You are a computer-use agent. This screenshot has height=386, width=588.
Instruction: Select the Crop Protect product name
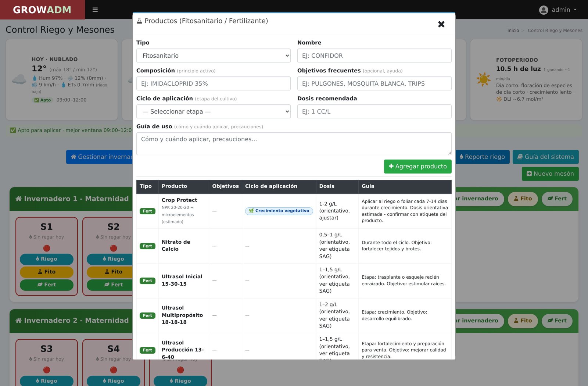click(179, 200)
